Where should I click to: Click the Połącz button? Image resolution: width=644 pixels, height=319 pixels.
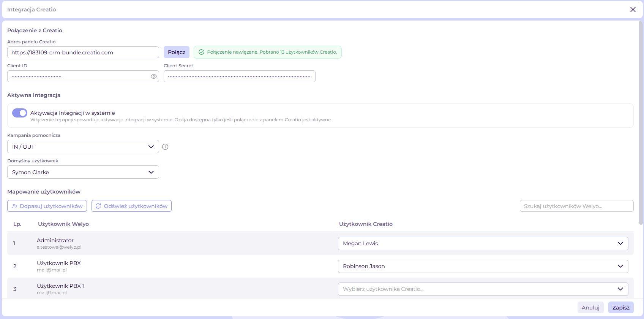pyautogui.click(x=177, y=52)
